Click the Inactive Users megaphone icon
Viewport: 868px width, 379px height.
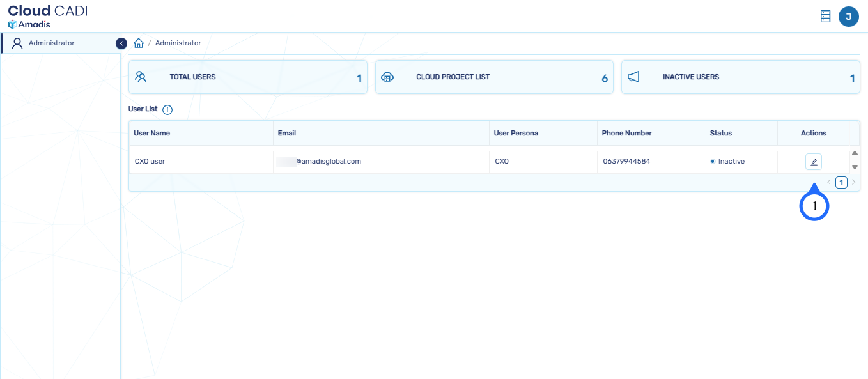633,77
